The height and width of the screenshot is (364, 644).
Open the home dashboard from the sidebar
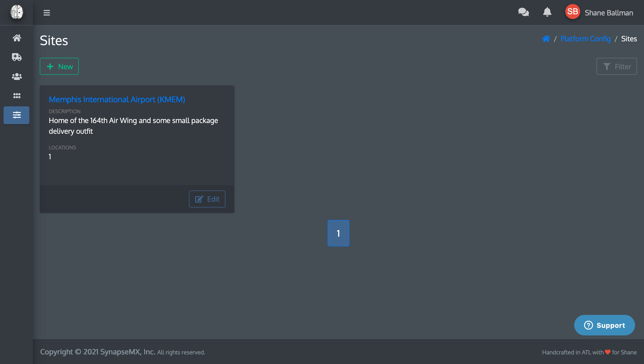pos(16,38)
